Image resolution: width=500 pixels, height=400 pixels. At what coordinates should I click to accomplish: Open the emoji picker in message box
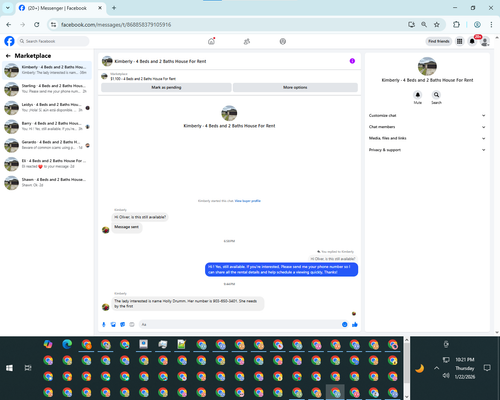coord(345,324)
